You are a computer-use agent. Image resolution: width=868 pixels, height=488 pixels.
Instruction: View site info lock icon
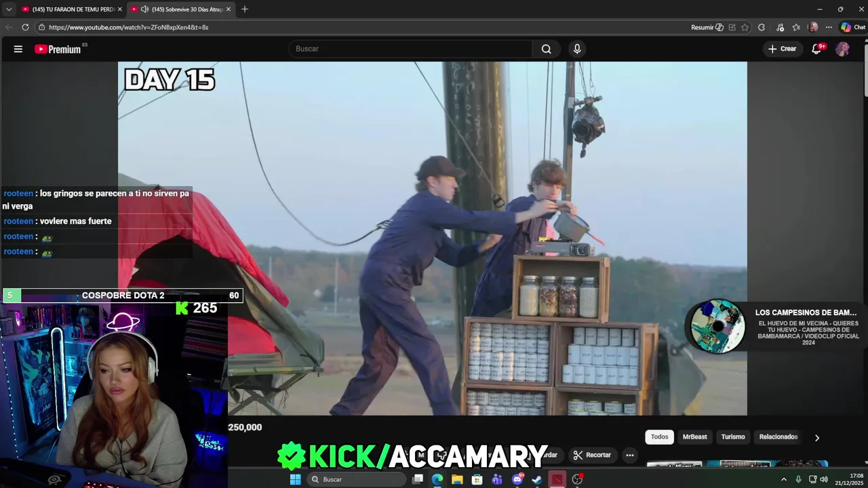(41, 27)
